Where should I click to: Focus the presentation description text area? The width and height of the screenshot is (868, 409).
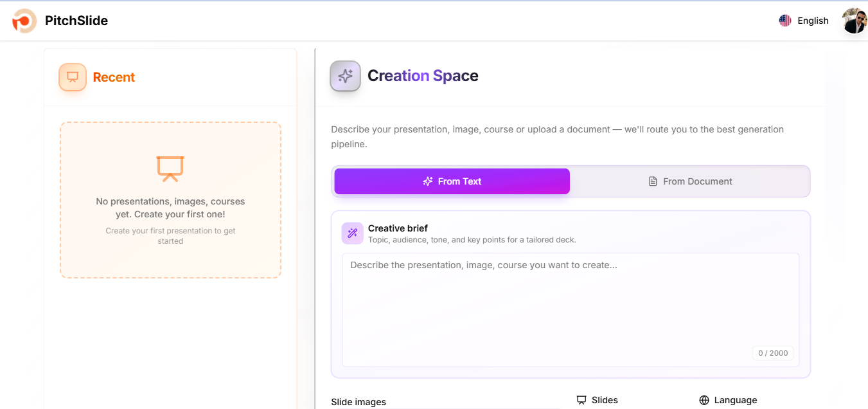571,310
